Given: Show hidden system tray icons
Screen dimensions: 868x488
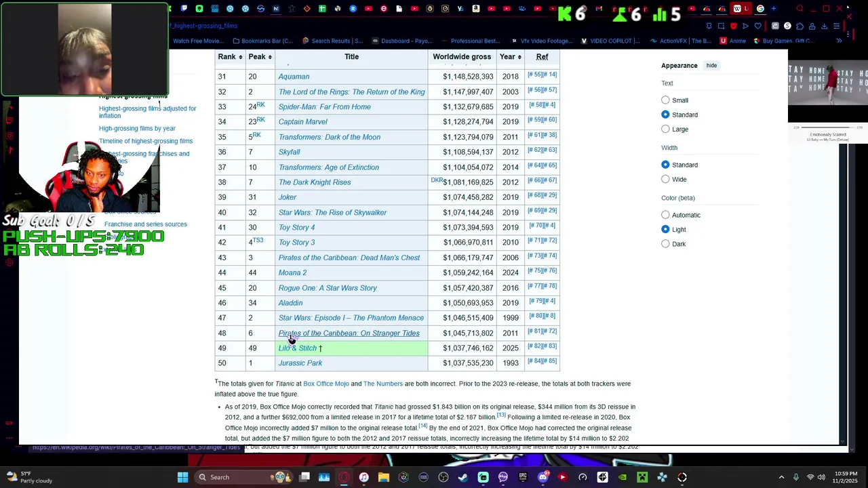Looking at the screenshot, I should point(781,477).
